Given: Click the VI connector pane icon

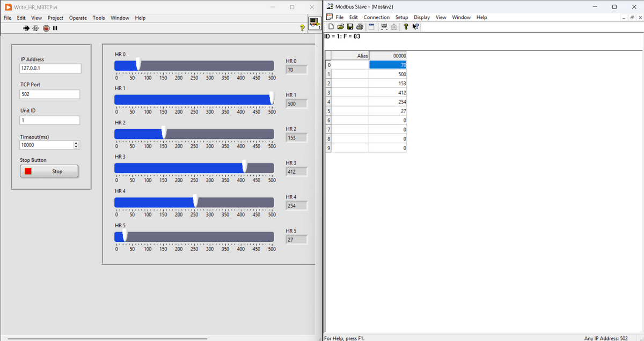Looking at the screenshot, I should coord(315,23).
